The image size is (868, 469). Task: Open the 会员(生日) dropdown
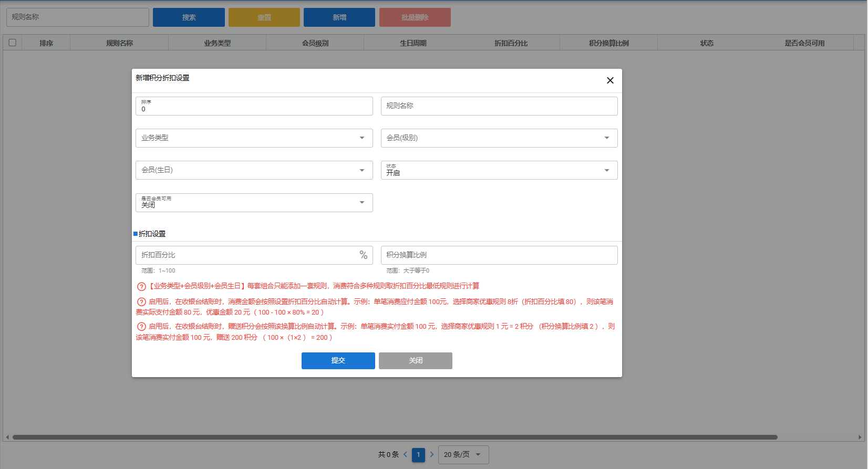point(254,170)
